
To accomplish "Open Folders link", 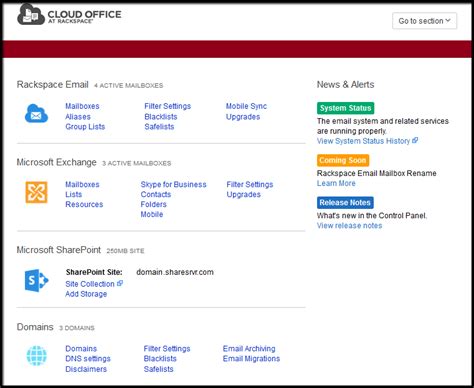I will 154,204.
